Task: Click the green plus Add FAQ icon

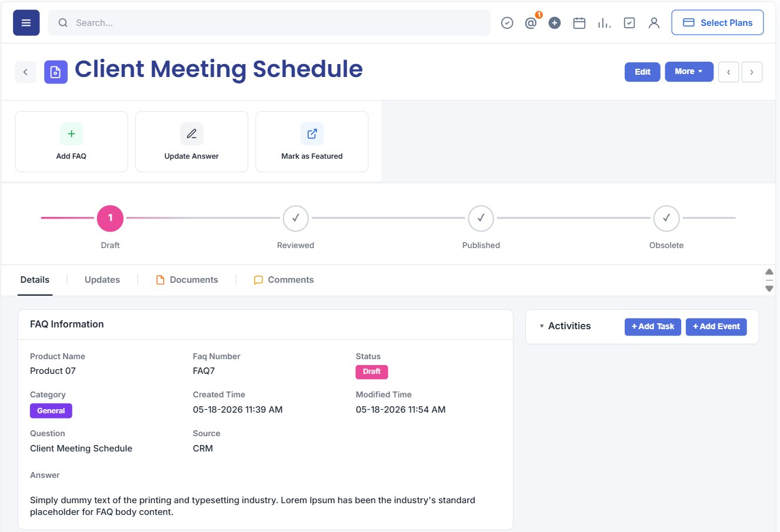Action: point(71,134)
